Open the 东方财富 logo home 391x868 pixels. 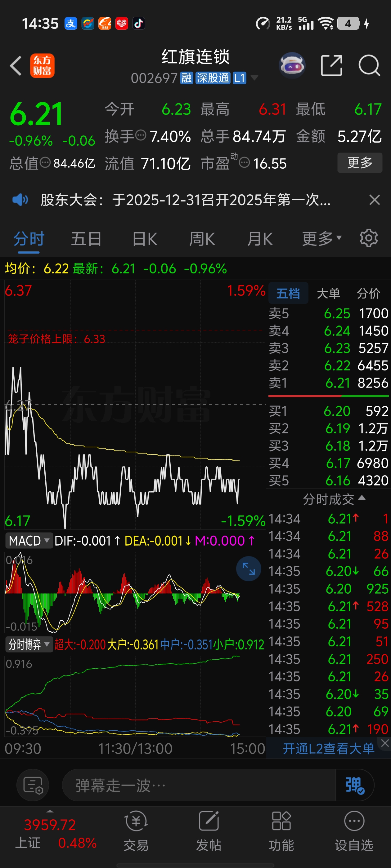coord(42,66)
